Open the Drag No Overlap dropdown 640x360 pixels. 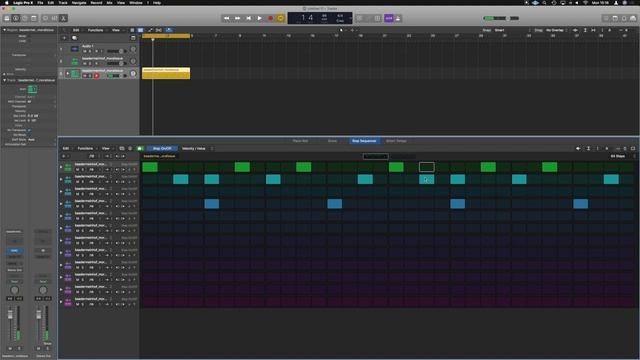[x=556, y=30]
